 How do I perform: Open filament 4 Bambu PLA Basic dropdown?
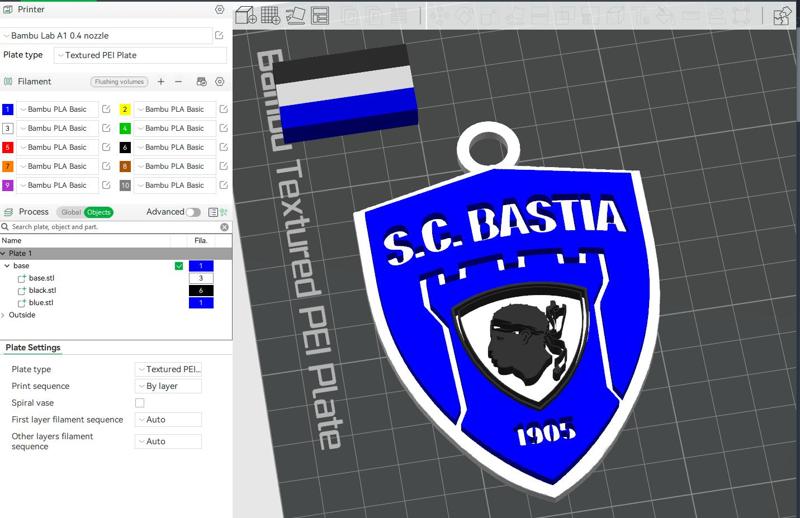tap(174, 128)
